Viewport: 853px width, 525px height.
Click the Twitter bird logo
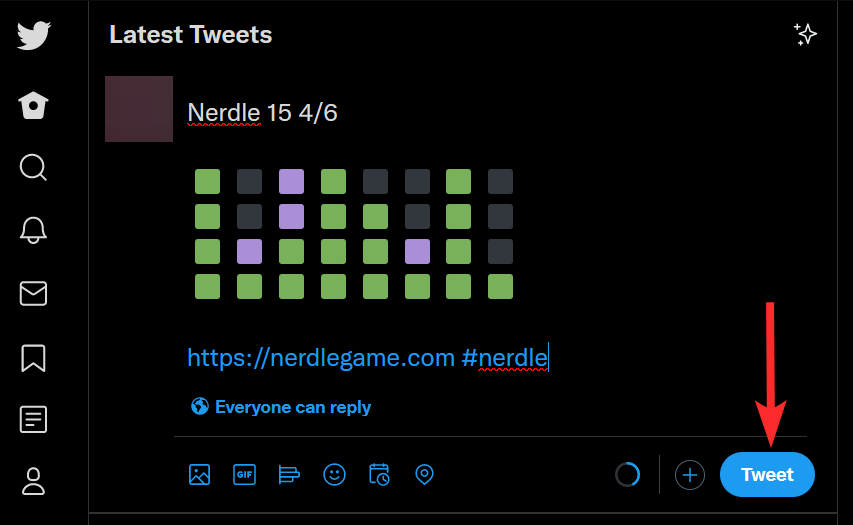coord(33,35)
